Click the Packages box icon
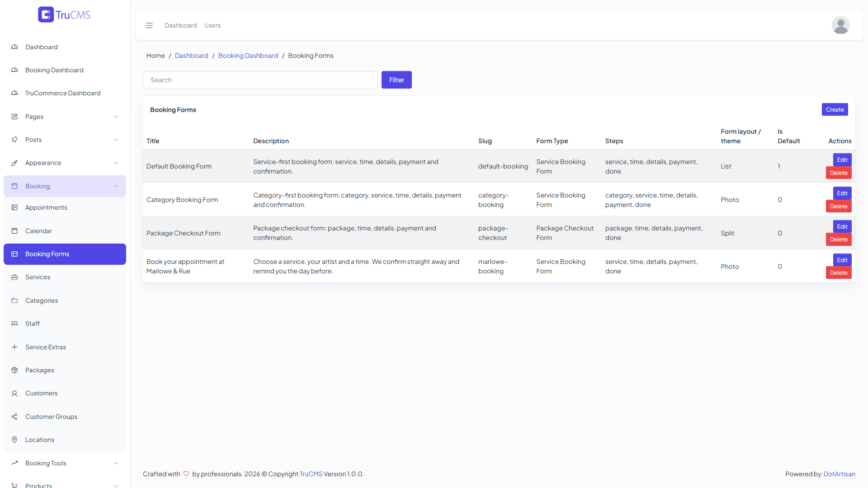Image resolution: width=868 pixels, height=488 pixels. [14, 370]
